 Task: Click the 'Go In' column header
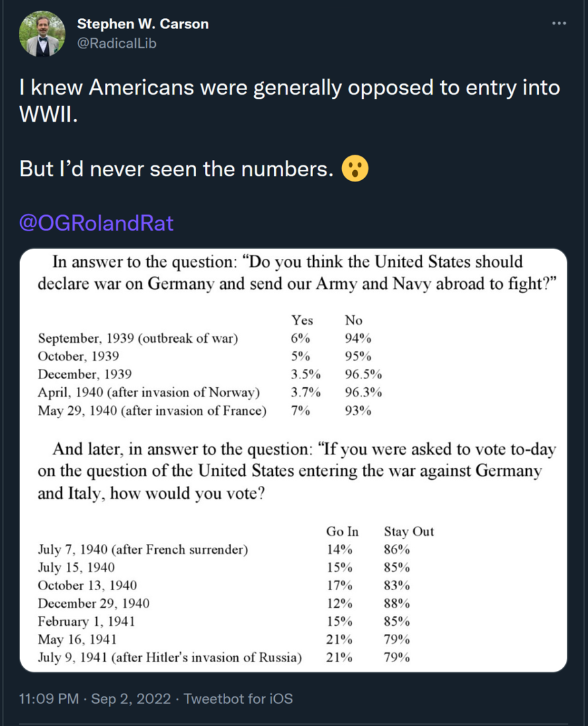click(343, 532)
